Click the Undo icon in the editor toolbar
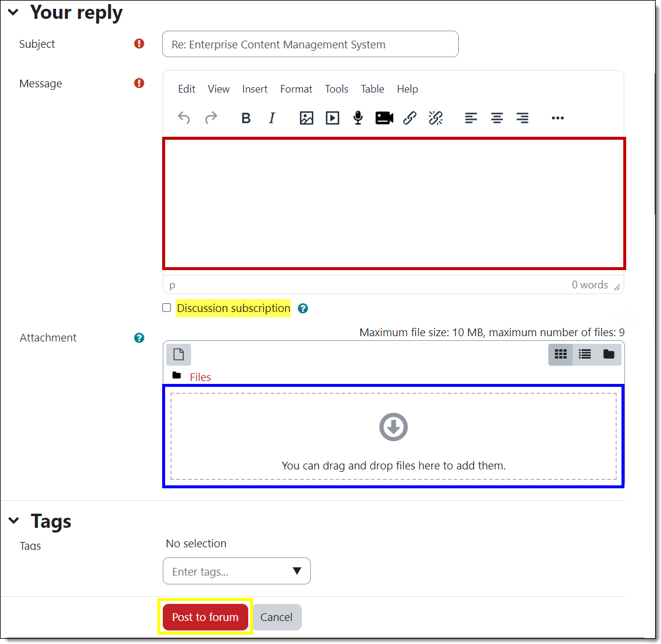661x644 pixels. coord(184,118)
